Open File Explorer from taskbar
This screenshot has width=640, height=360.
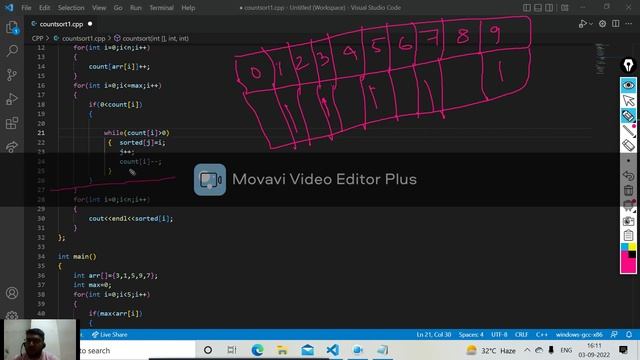tap(282, 350)
